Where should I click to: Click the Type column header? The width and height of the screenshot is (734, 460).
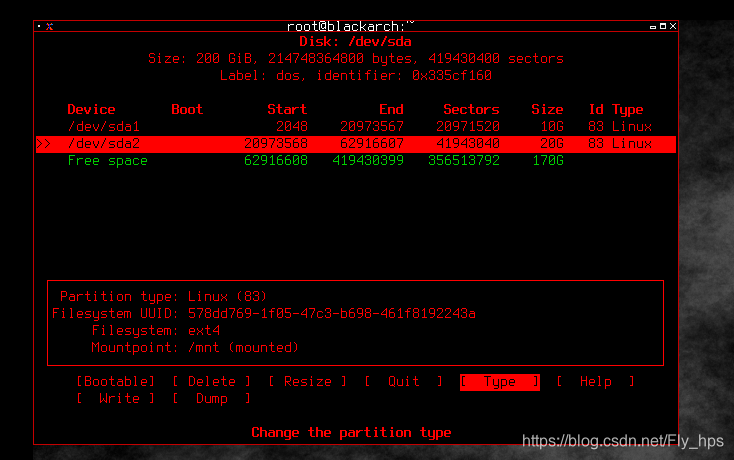pyautogui.click(x=628, y=110)
